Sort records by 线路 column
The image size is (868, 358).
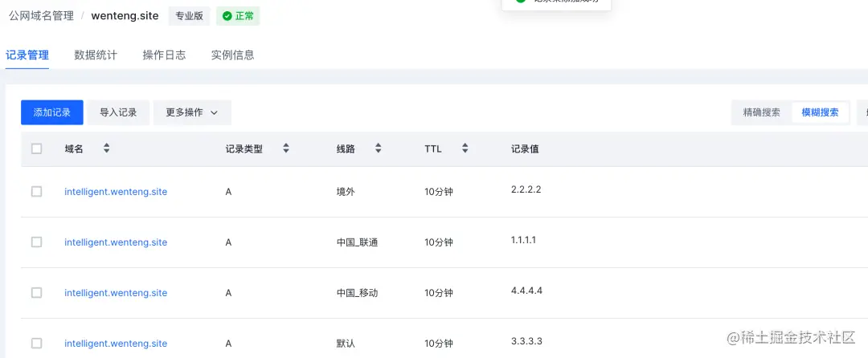pyautogui.click(x=378, y=148)
